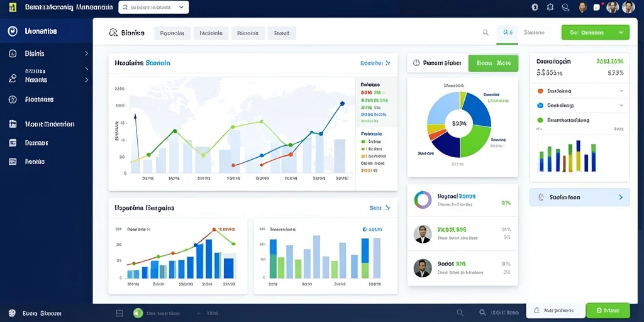Click the wrench-key icon in the left sidebar
Screen dimensions: 644x322
[x=13, y=79]
